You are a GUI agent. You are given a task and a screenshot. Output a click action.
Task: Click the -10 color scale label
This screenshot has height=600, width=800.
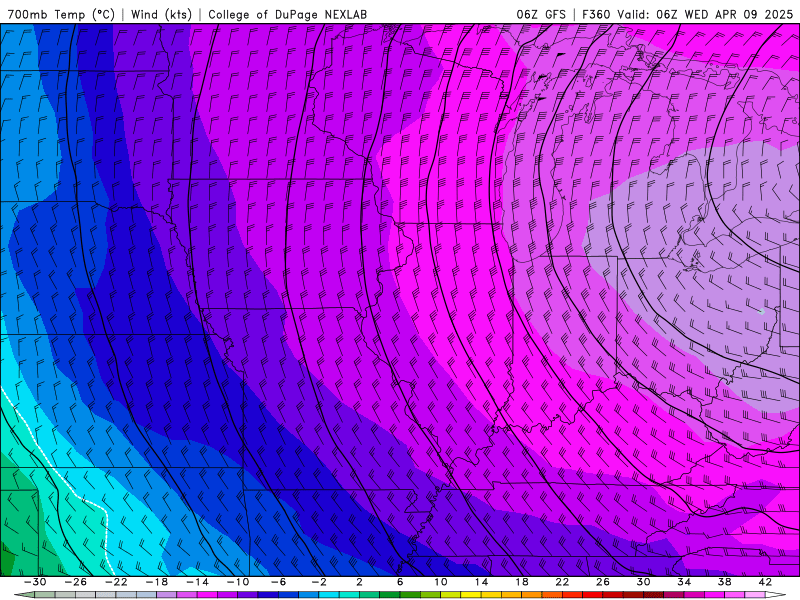238,582
